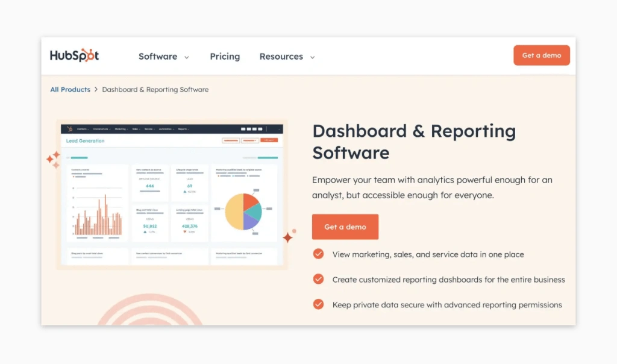Click the checkmark icon beside the customized dashboards bullet
Viewport: 617px width, 364px height.
tap(318, 279)
